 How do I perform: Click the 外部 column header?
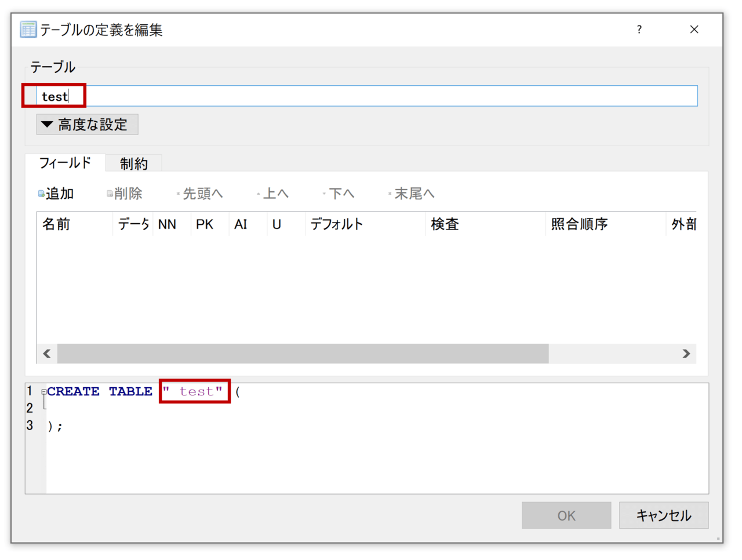[682, 224]
